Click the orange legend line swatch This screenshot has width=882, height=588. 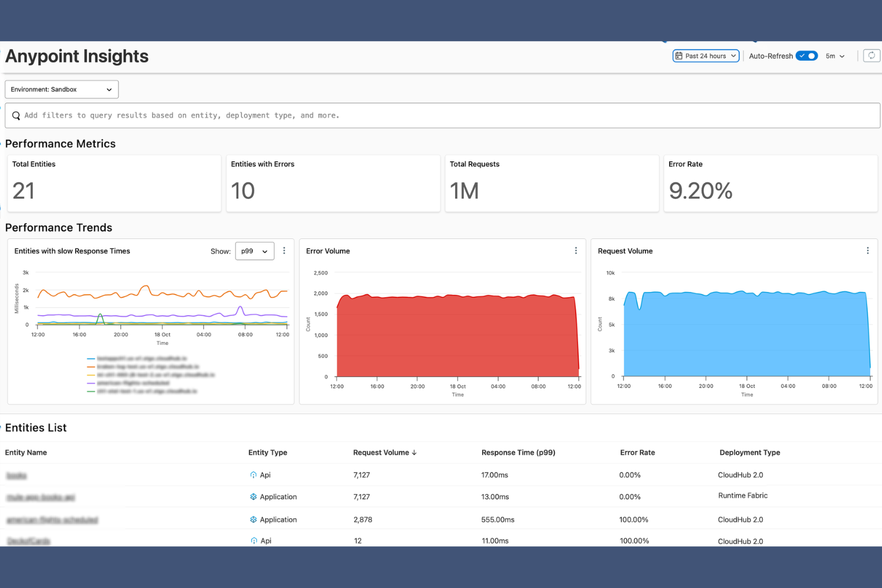[x=91, y=367]
